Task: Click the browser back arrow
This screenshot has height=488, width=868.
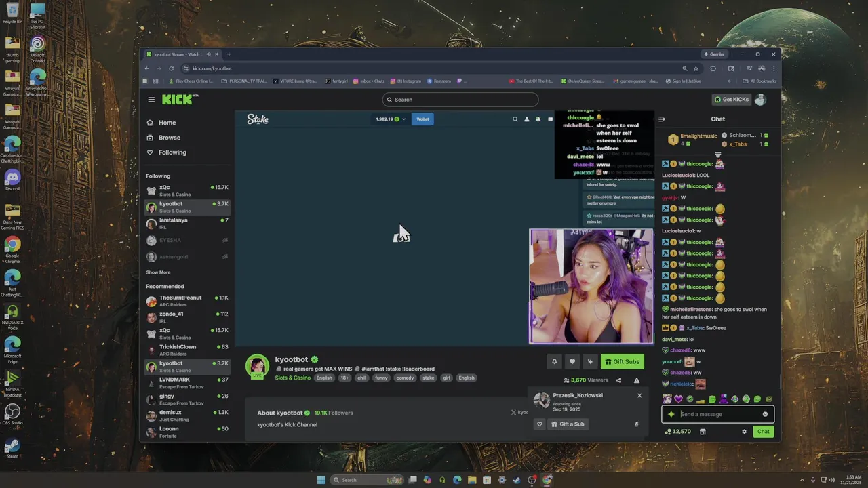Action: [146, 68]
